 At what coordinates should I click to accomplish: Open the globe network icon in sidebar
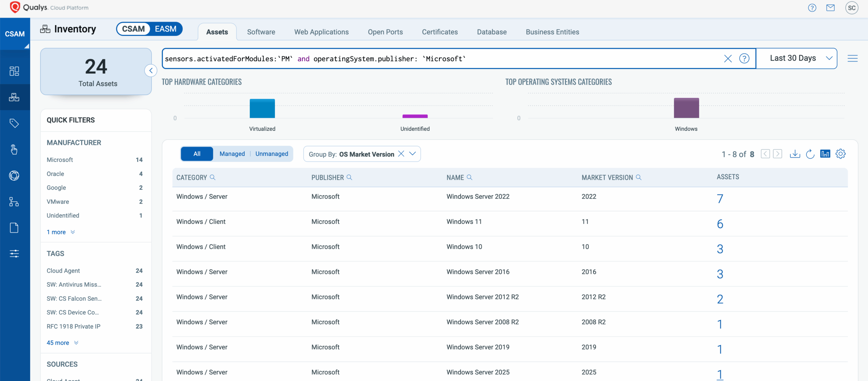click(14, 175)
